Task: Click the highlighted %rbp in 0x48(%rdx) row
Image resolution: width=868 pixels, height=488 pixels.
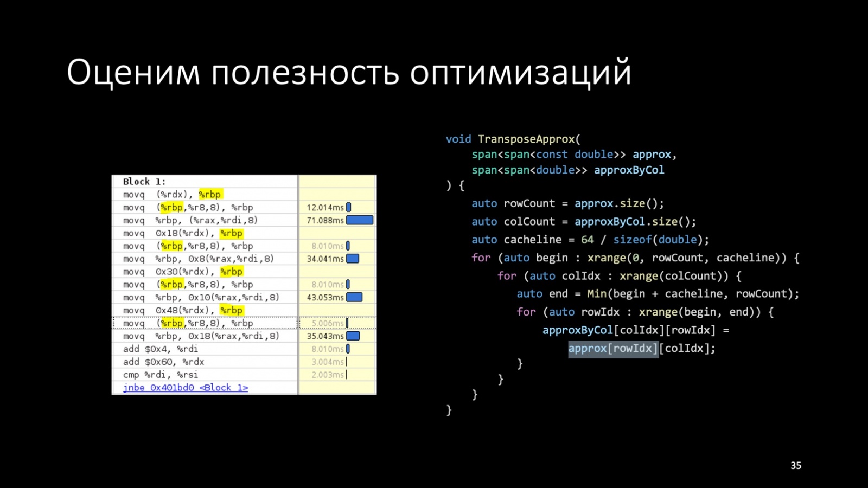Action: [x=232, y=310]
